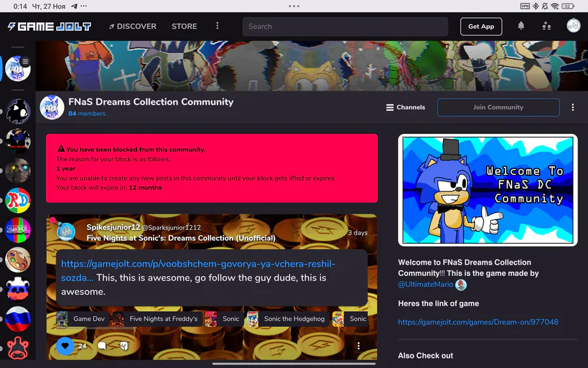Select the first Sonic community tag
The width and height of the screenshot is (588, 368).
[x=224, y=319]
